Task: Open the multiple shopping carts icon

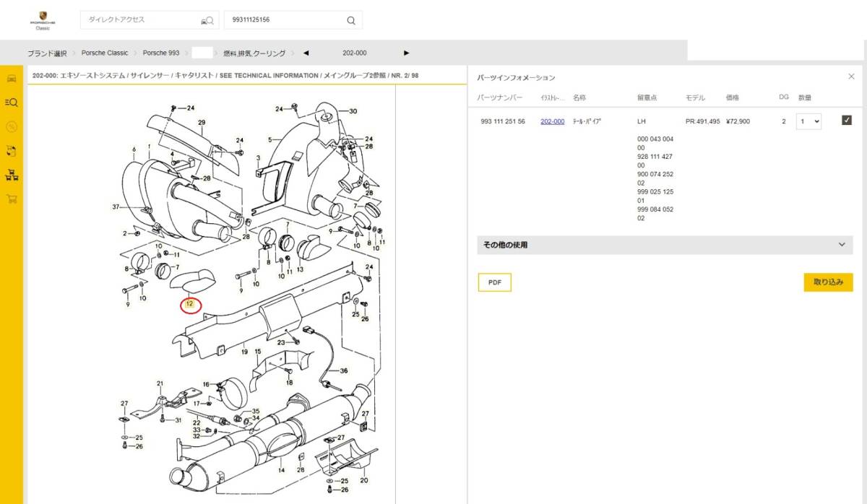Action: (x=11, y=175)
